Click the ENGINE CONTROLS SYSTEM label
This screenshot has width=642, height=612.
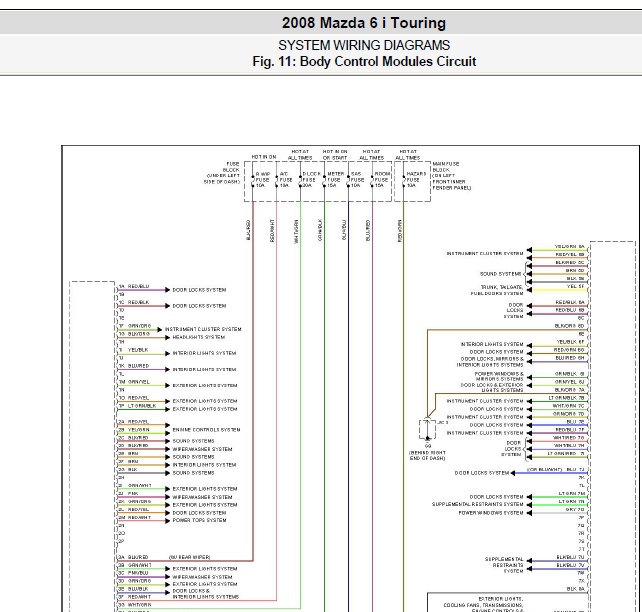(205, 430)
